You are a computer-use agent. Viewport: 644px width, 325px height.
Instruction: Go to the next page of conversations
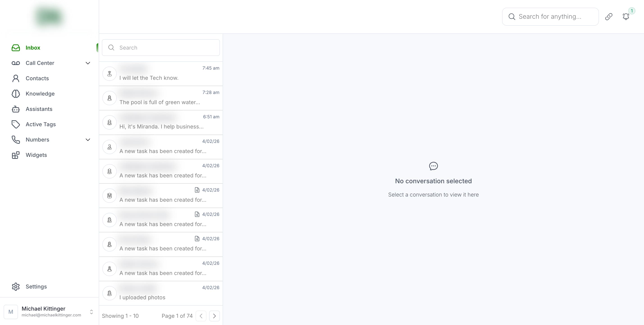215,316
